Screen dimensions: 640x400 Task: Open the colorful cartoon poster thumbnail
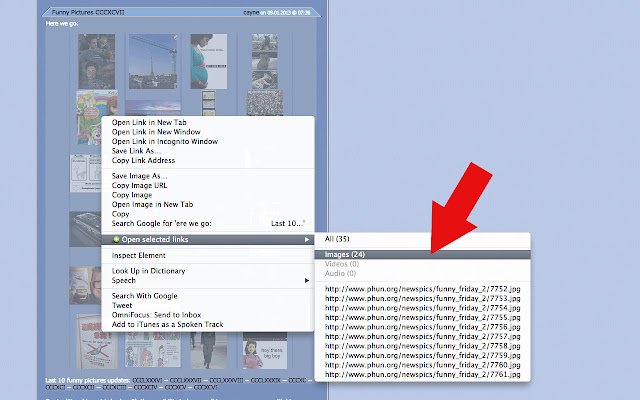tap(89, 118)
